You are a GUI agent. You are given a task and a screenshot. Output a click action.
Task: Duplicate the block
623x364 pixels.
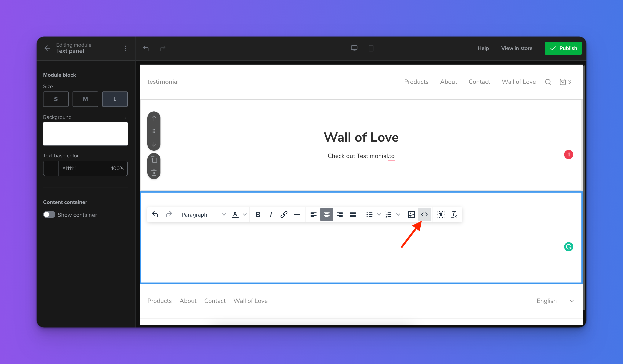(154, 160)
